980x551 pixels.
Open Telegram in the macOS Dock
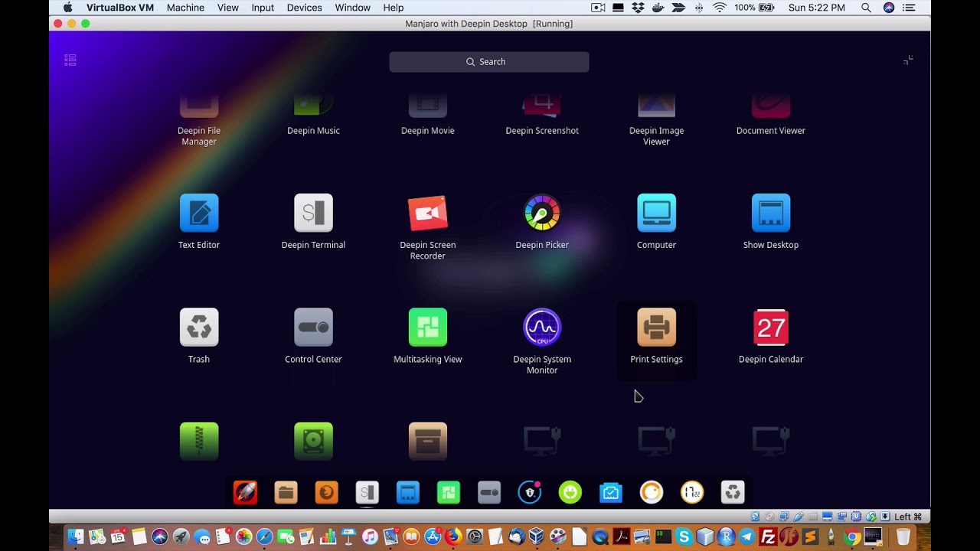coord(746,536)
